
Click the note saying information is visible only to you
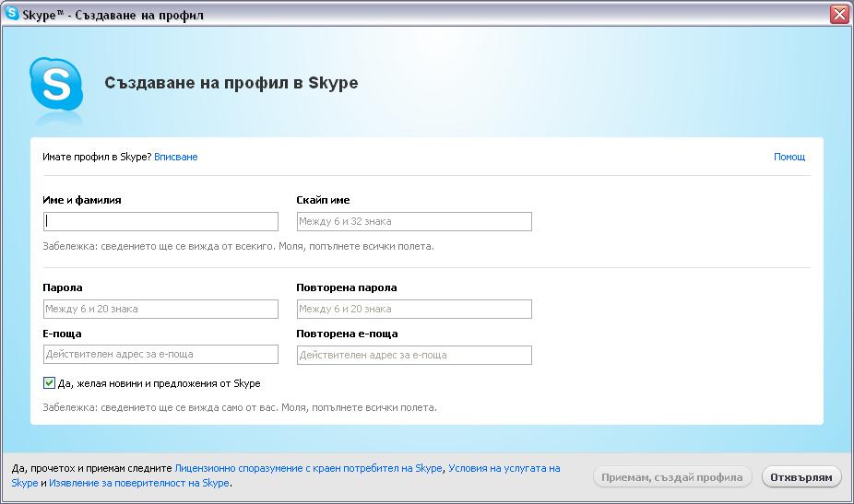pos(240,407)
